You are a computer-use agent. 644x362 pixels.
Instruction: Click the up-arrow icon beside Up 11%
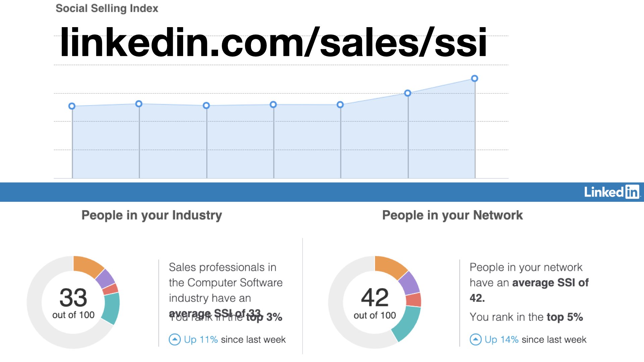click(x=174, y=340)
